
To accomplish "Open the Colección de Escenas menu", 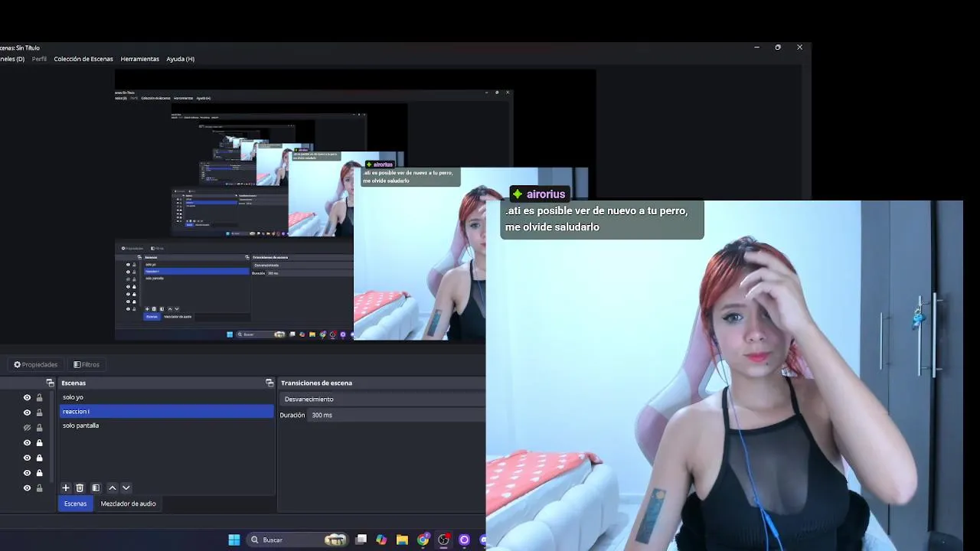I will pyautogui.click(x=83, y=59).
